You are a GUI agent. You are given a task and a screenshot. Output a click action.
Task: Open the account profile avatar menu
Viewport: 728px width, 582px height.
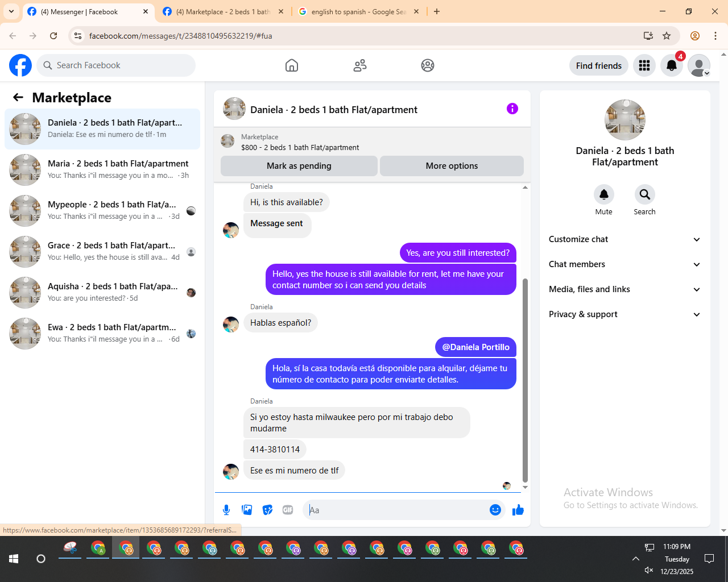(699, 65)
